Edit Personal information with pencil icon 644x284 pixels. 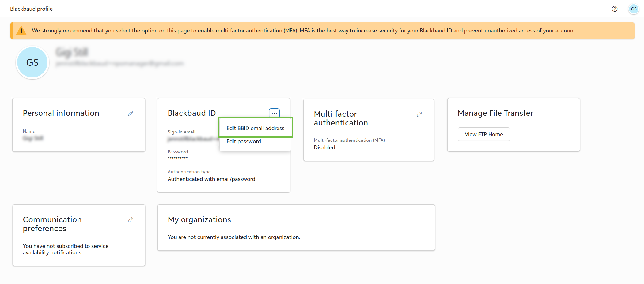(131, 113)
